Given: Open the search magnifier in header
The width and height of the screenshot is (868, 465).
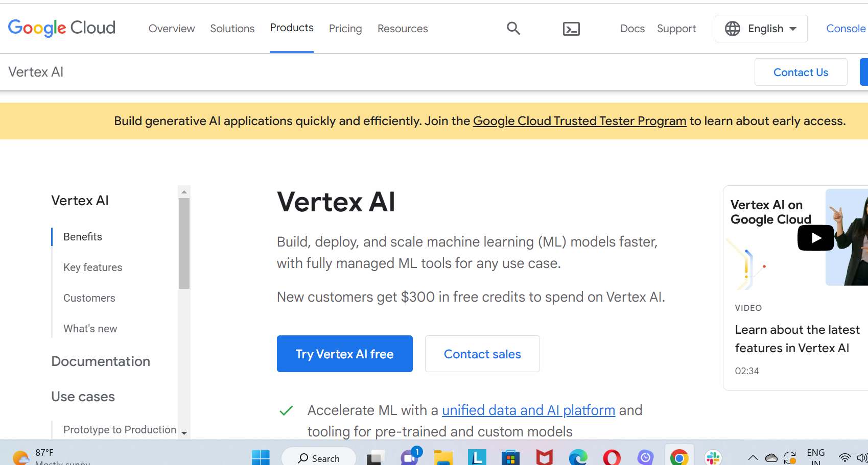Looking at the screenshot, I should tap(513, 29).
